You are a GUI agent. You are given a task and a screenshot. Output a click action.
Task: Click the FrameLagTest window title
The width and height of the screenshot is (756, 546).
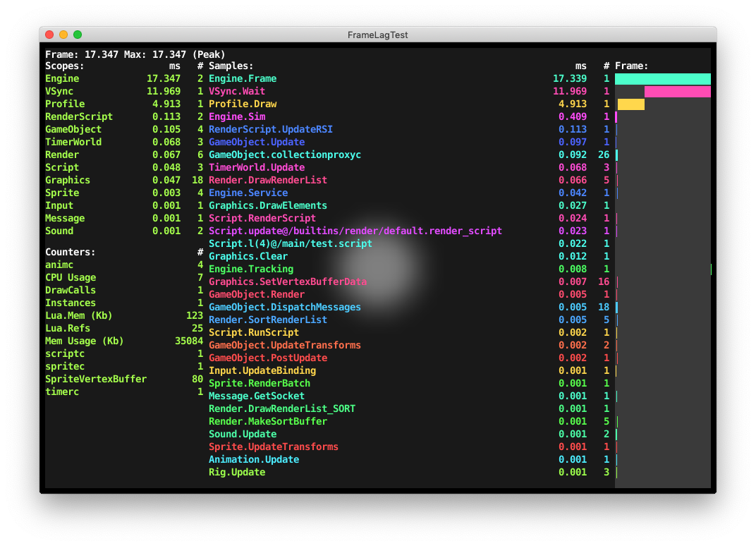click(x=377, y=35)
